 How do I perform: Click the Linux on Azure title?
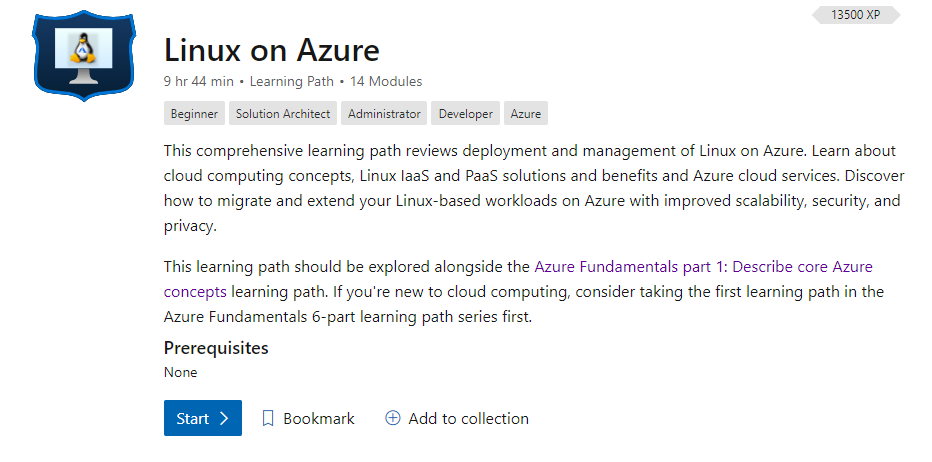(272, 50)
